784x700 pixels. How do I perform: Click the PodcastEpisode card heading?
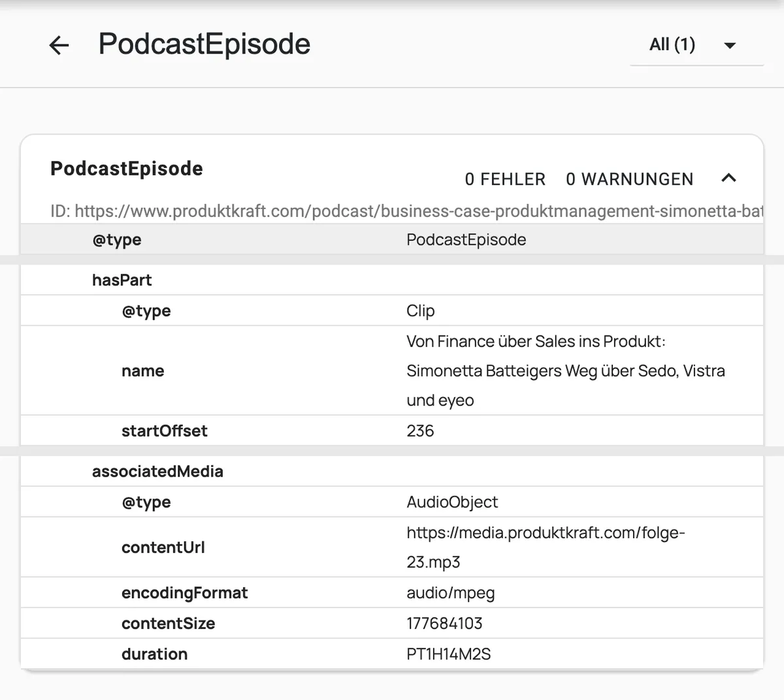pyautogui.click(x=127, y=168)
